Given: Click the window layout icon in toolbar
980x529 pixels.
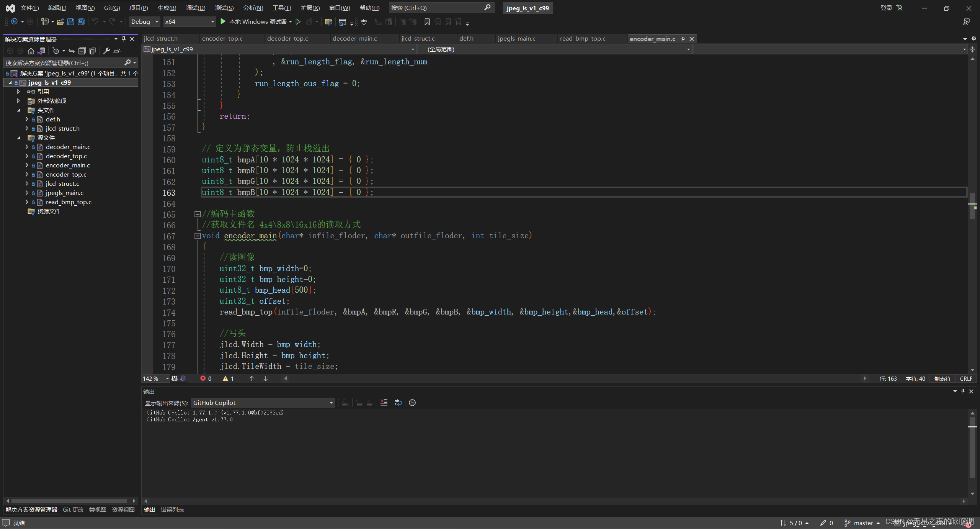Looking at the screenshot, I should (x=342, y=22).
